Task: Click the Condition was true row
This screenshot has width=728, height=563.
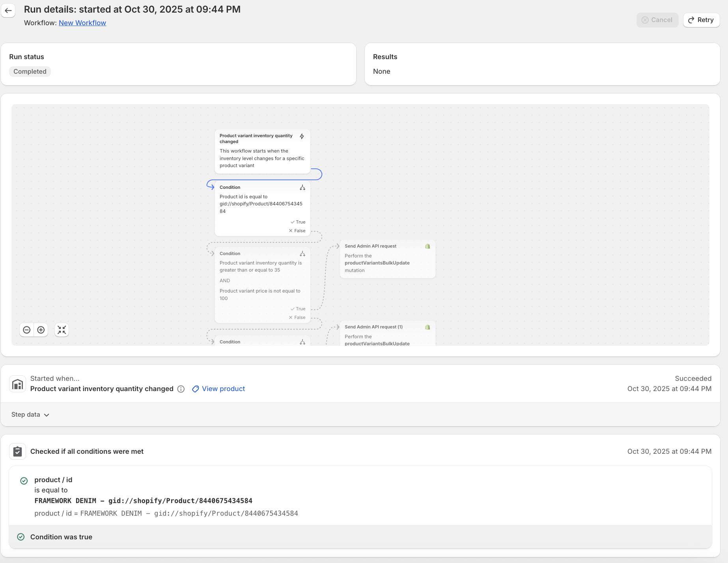Action: 61,537
